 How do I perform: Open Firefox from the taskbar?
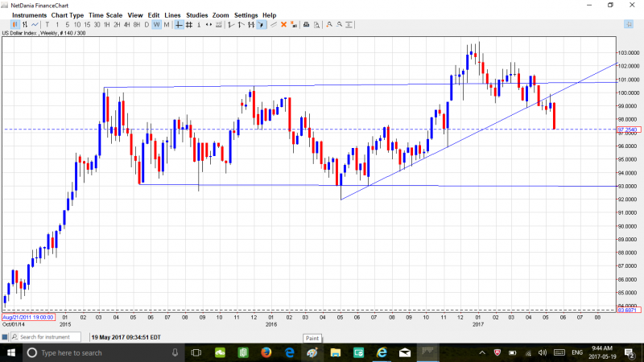pyautogui.click(x=266, y=352)
